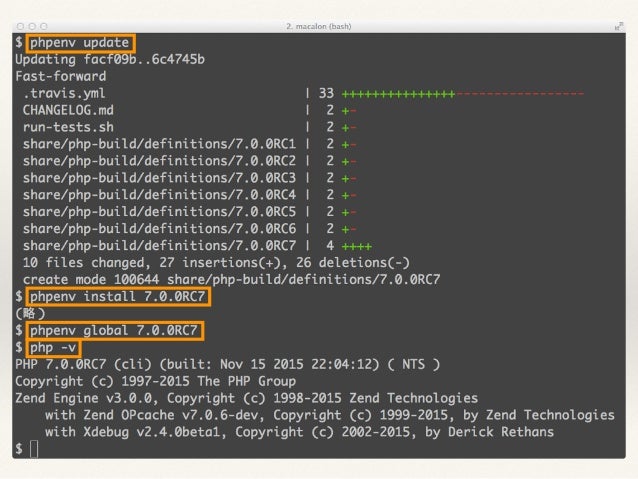Click the definitions/7.0.0RC3 diffstat row
This screenshot has width=638, height=479.
190,178
